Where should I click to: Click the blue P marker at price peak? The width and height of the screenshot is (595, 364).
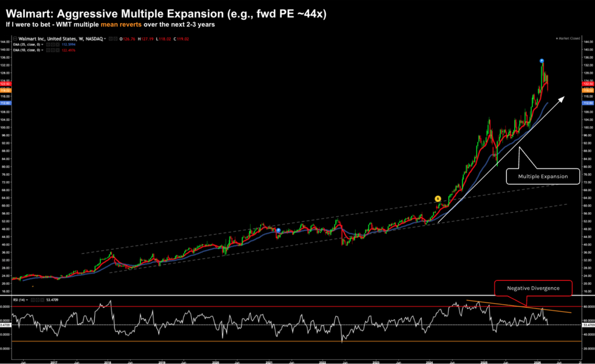542,61
